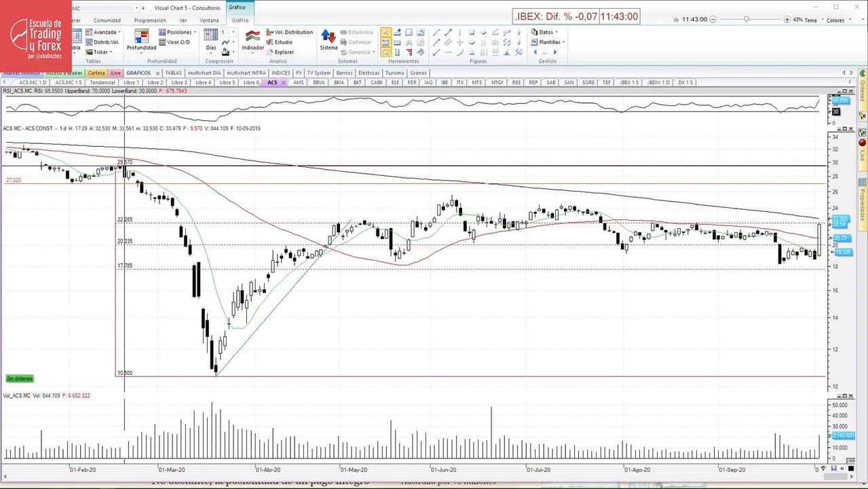868x489 pixels.
Task: Click the red iLive record icon in sidebar
Action: click(x=863, y=143)
